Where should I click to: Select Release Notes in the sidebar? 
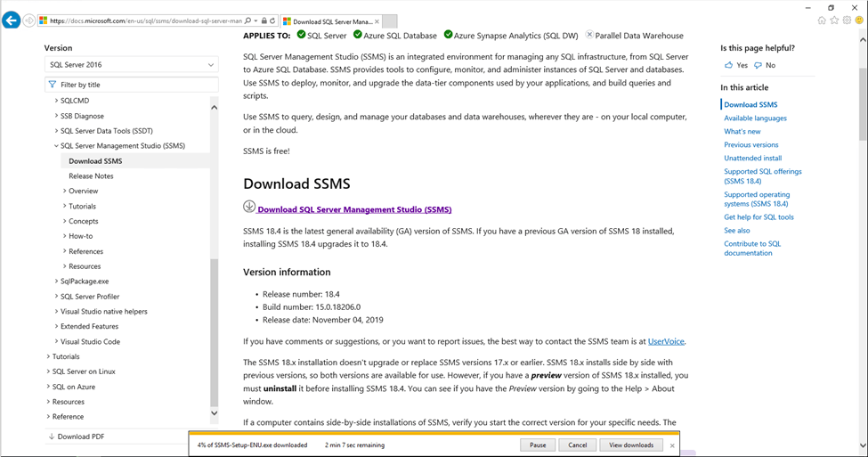coord(91,176)
